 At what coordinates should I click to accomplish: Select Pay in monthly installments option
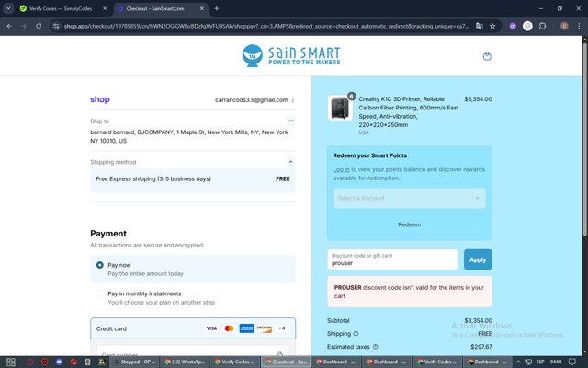(100, 293)
